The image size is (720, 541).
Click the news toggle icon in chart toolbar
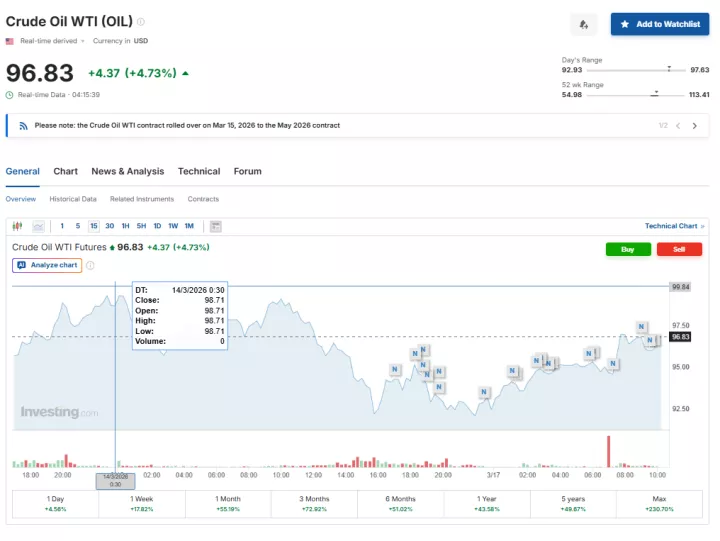(216, 226)
